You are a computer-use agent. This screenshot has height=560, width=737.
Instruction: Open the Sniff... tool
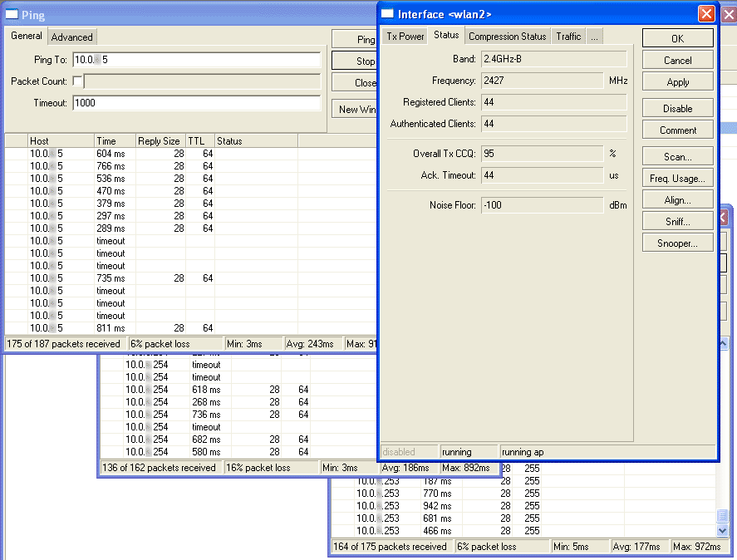click(x=677, y=222)
